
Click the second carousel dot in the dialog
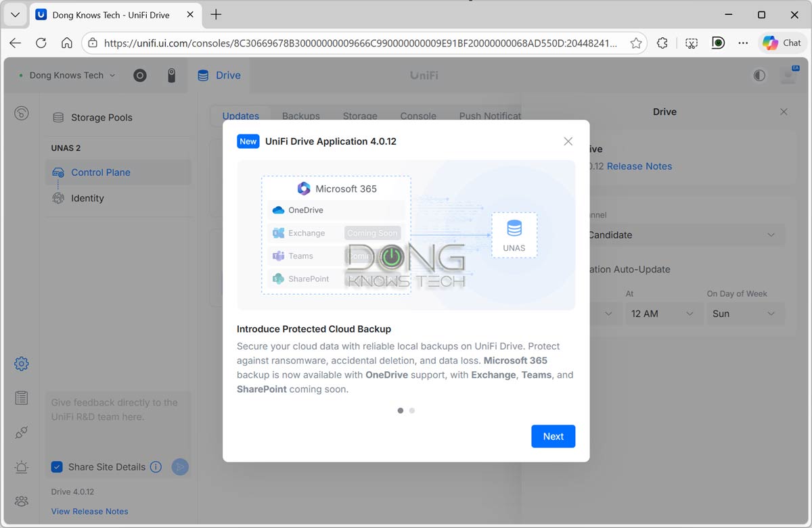tap(413, 410)
